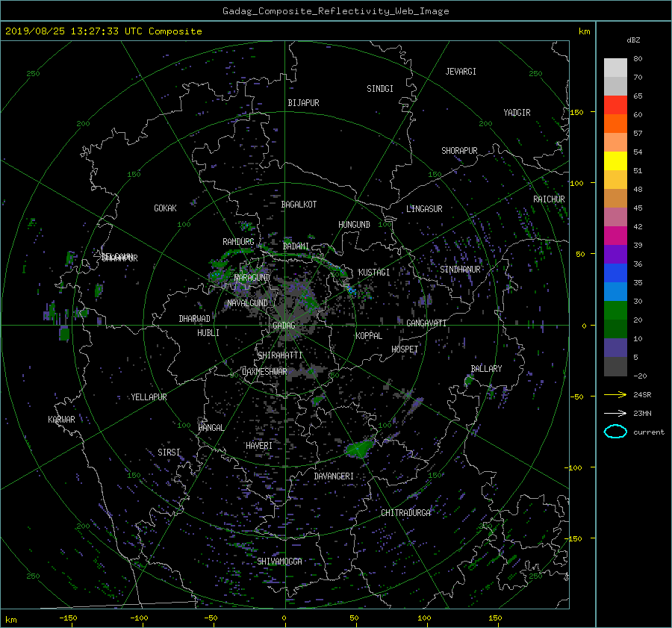Image resolution: width=672 pixels, height=628 pixels.
Task: Click the NAVALGUND label
Action: click(247, 303)
